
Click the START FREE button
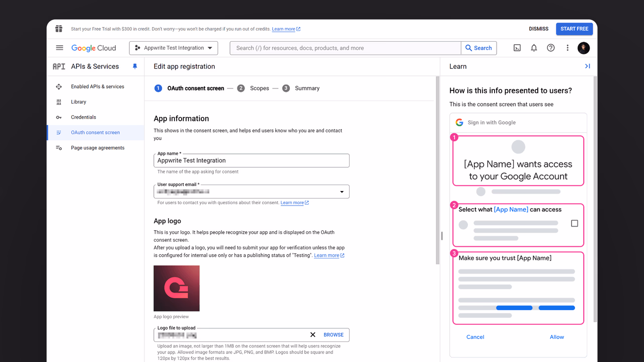(574, 29)
